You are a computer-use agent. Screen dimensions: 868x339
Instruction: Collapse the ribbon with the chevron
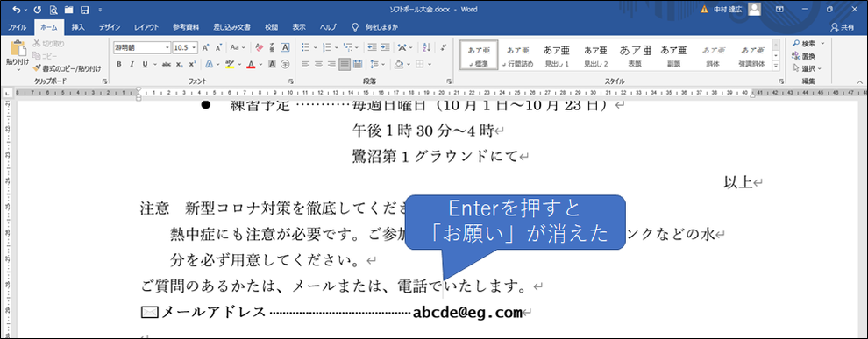point(860,81)
